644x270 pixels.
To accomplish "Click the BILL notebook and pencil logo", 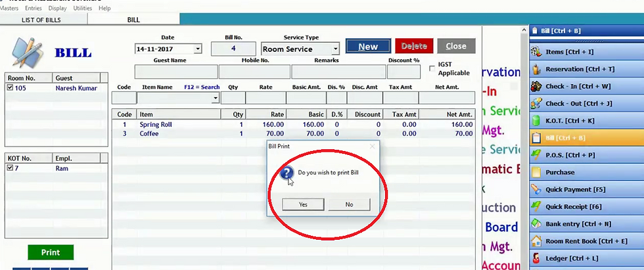I will pyautogui.click(x=27, y=52).
